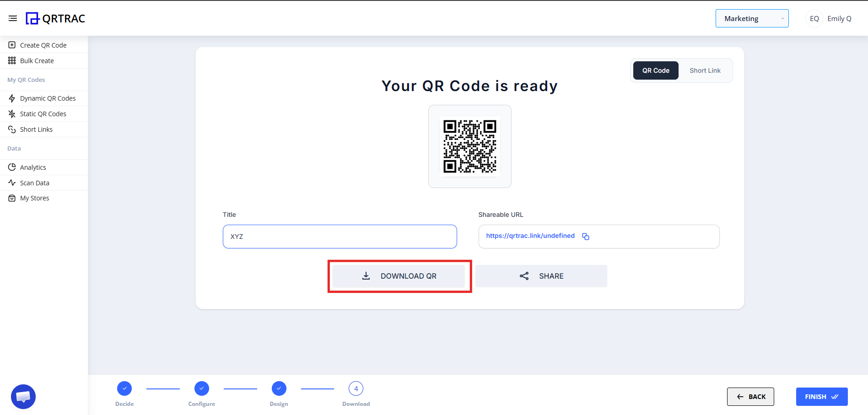The height and width of the screenshot is (415, 868).
Task: Select the Design step in the wizard
Action: point(279,388)
